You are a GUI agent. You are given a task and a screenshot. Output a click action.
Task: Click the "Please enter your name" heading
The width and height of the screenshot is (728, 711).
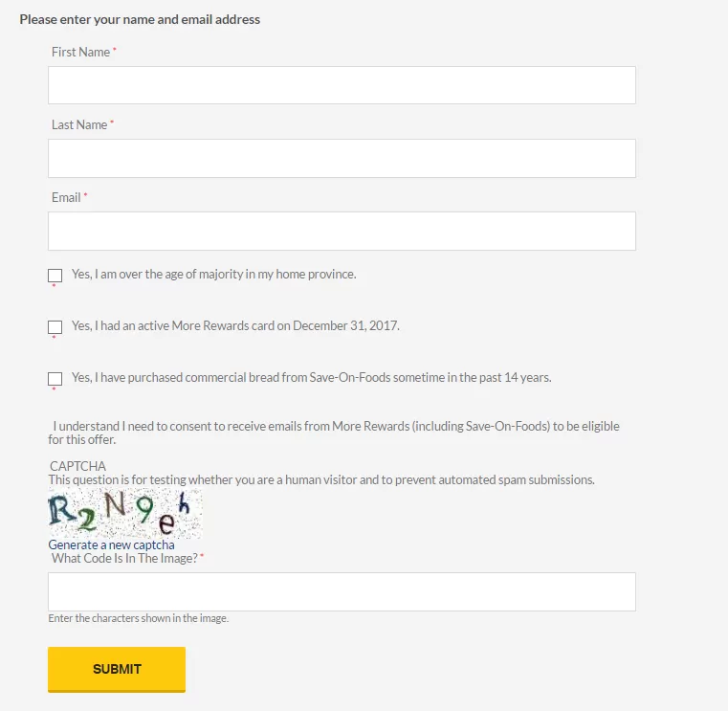tap(140, 19)
